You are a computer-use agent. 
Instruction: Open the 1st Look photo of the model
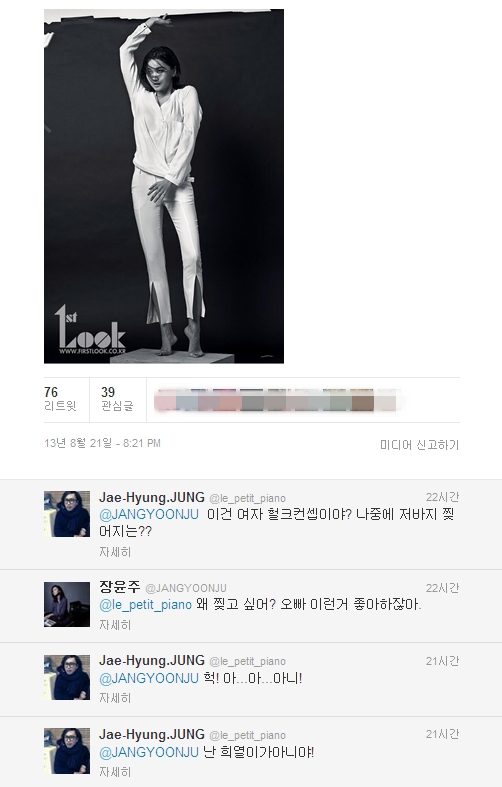[x=164, y=186]
